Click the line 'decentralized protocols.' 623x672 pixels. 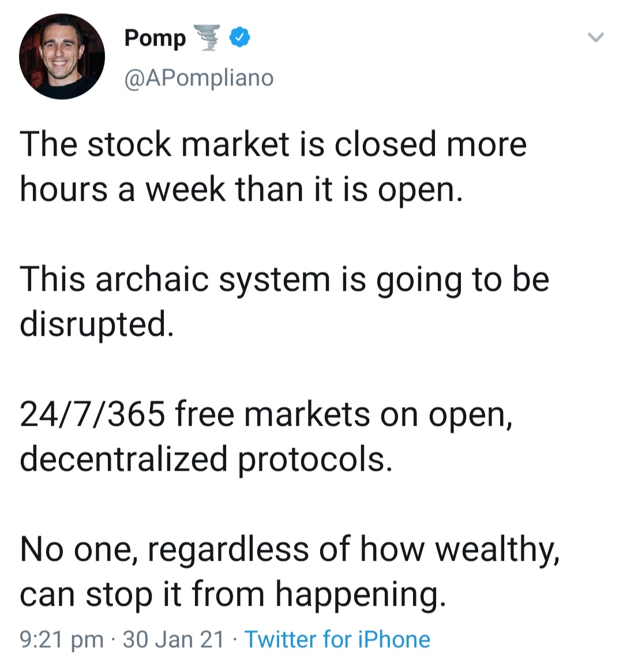[x=206, y=459]
